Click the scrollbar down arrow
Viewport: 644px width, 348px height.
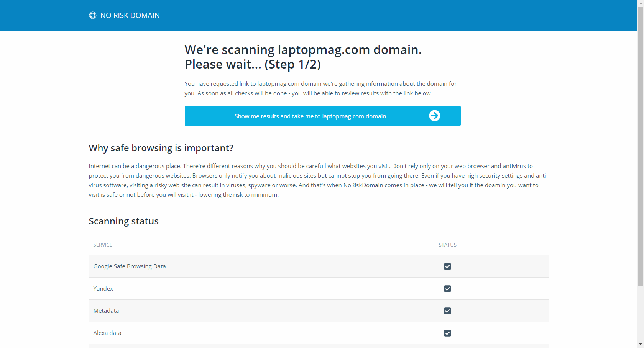[x=641, y=345]
